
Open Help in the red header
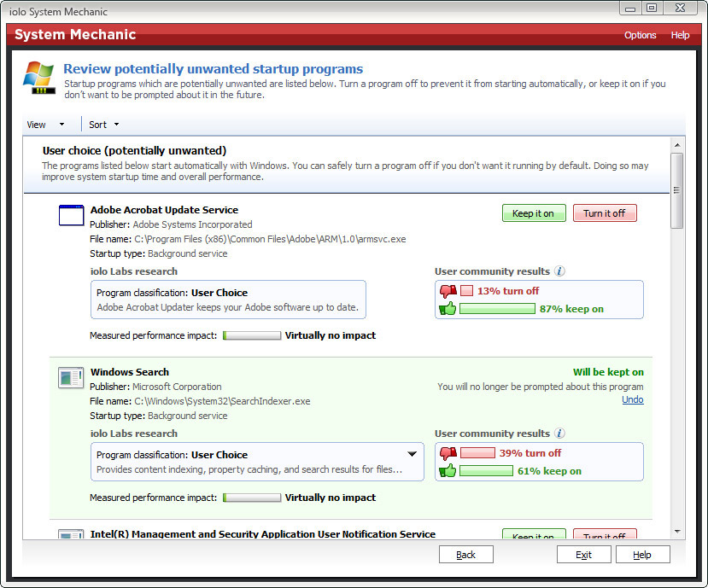(680, 35)
